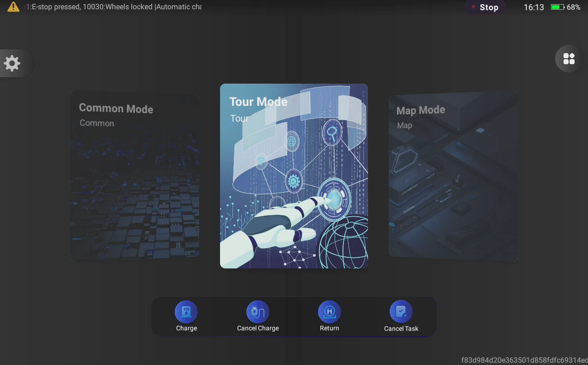The image size is (588, 365).
Task: Click the 68% battery percentage
Action: (574, 7)
